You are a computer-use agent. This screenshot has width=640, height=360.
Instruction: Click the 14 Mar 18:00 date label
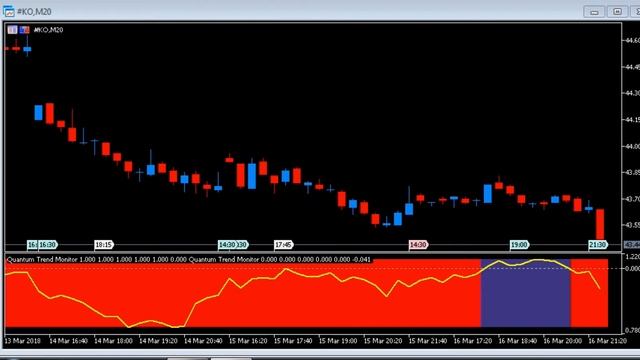tap(113, 341)
